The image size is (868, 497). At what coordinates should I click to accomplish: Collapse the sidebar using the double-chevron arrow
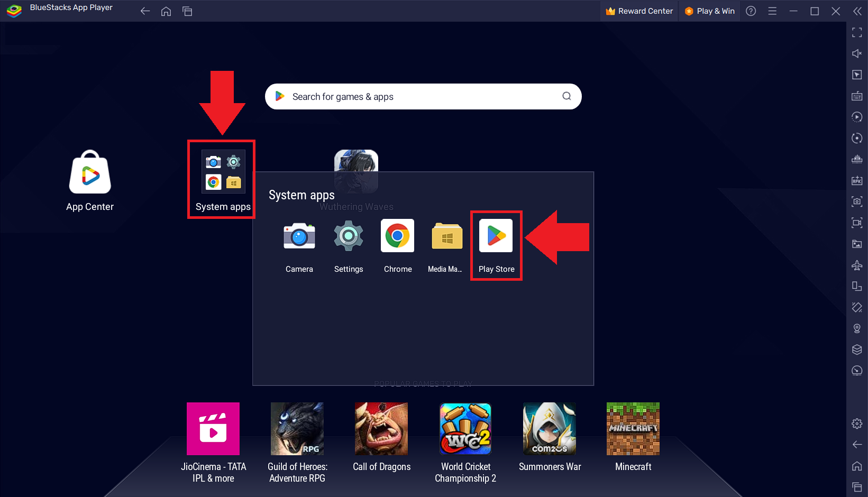click(x=857, y=11)
